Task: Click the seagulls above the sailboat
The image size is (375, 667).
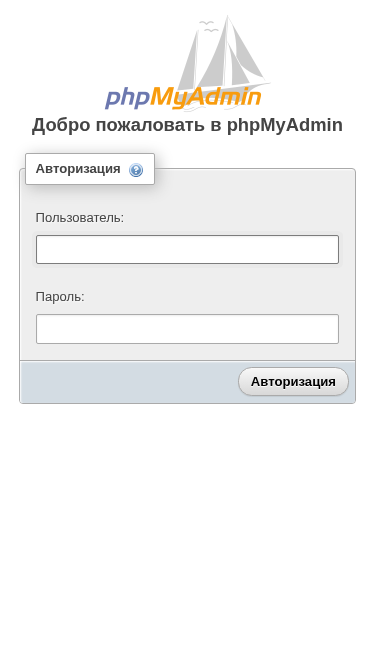Action: click(x=209, y=26)
